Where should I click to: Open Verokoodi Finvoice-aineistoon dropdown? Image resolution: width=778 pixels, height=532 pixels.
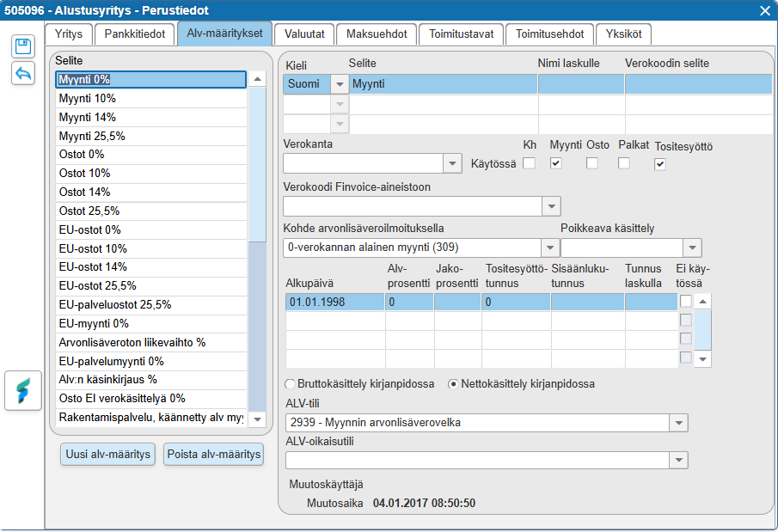point(551,206)
